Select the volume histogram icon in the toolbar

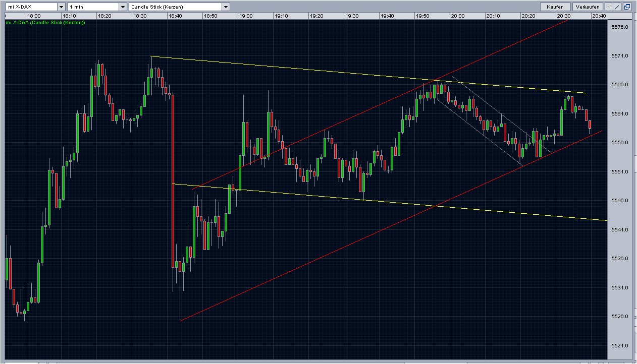click(x=608, y=7)
